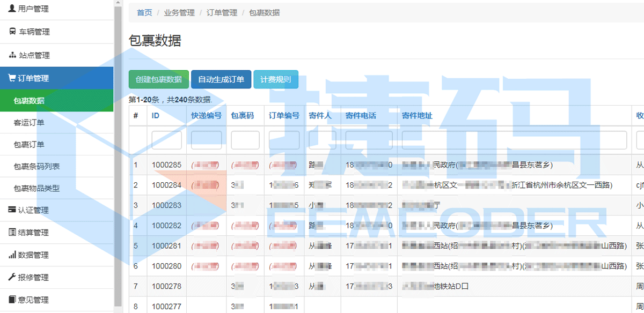Viewport: 644px width, 313px height.
Task: Click the card icon beside 认证管理
Action: [x=12, y=210]
